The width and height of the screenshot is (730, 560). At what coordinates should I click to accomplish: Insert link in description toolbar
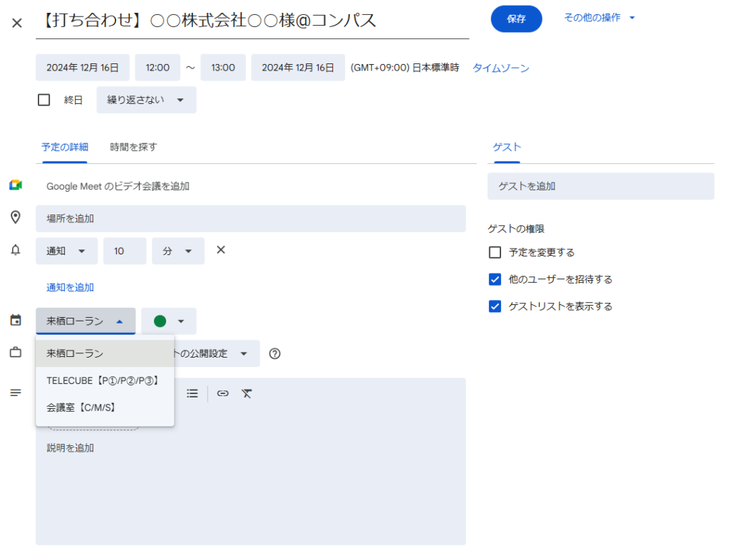click(x=223, y=393)
